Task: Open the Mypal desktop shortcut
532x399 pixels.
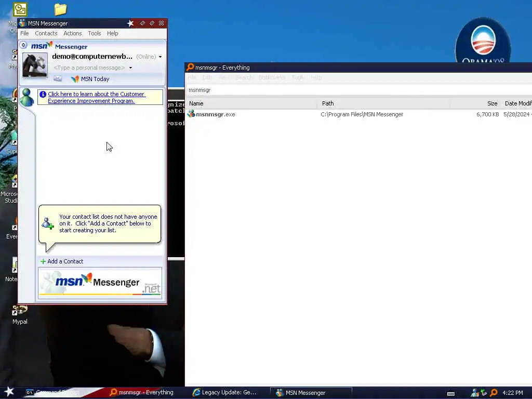Action: 20,315
